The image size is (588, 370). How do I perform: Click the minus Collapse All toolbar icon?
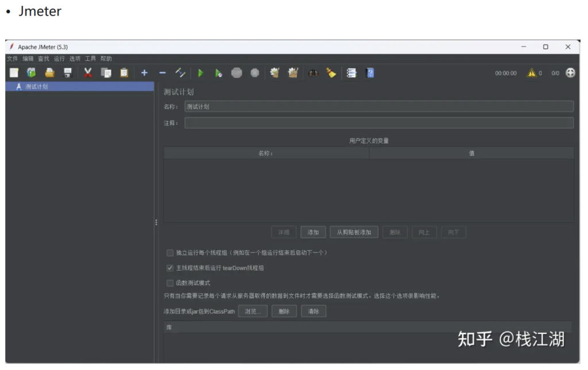click(163, 73)
